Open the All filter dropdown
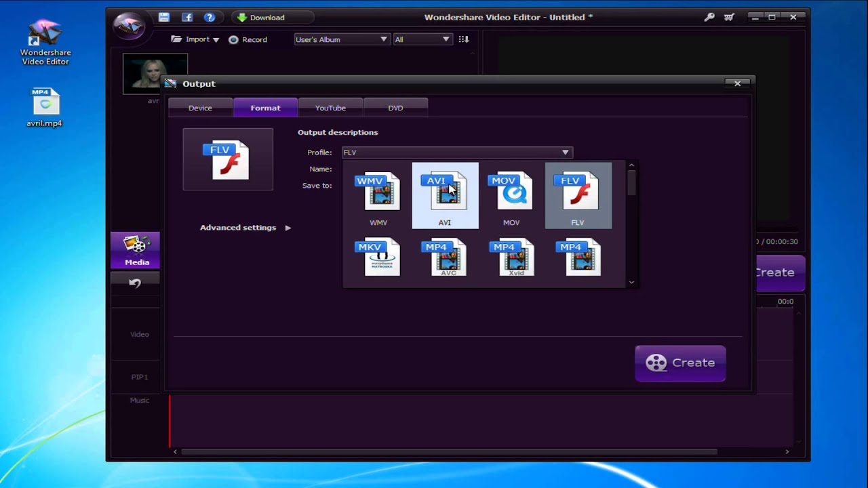 [x=422, y=39]
